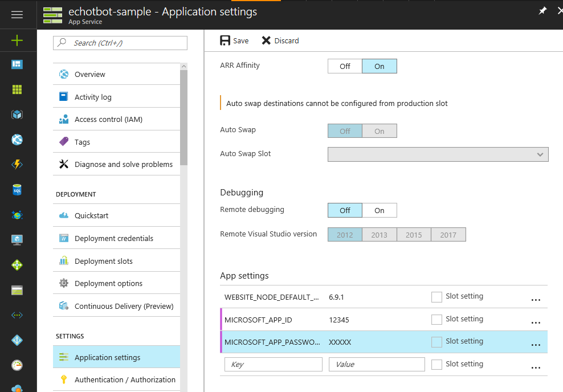The width and height of the screenshot is (563, 392).
Task: Select Visual Studio version 2012
Action: coord(345,235)
